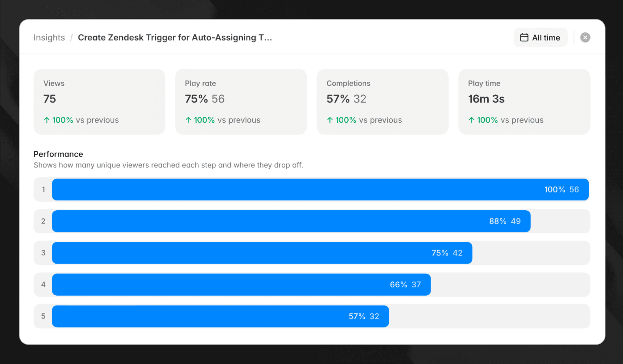
Task: Click the Play rate stat card
Action: 241,101
